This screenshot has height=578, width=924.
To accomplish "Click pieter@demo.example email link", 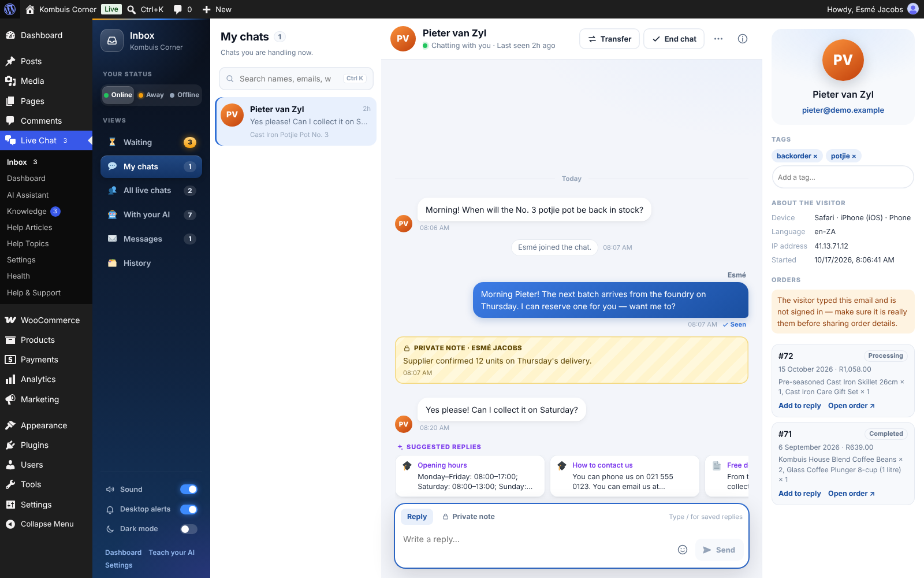I will [843, 110].
